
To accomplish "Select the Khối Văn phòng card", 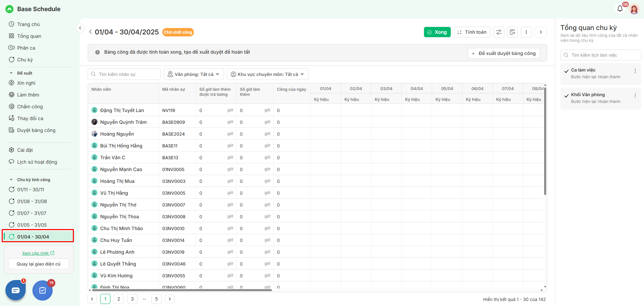I will coord(600,99).
